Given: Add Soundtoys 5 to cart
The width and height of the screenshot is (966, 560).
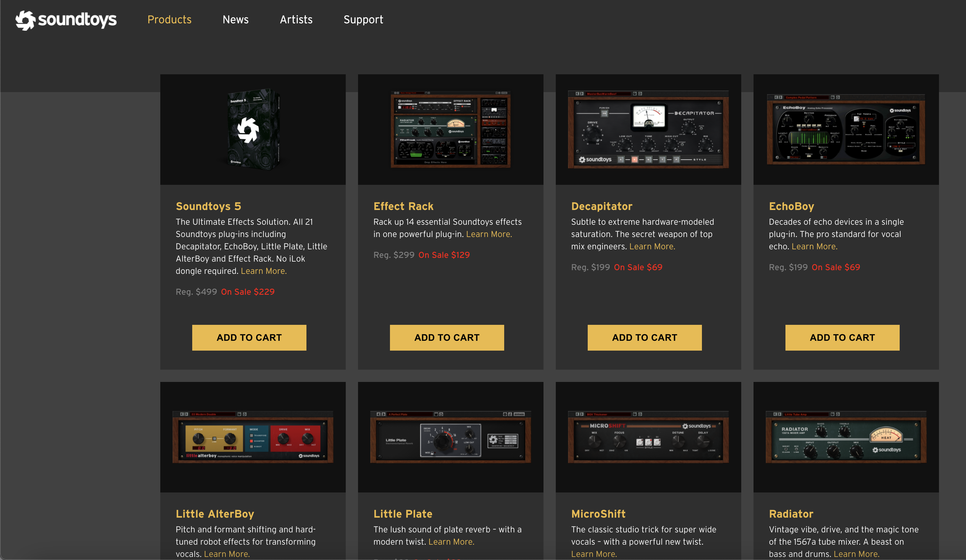Looking at the screenshot, I should click(x=249, y=338).
